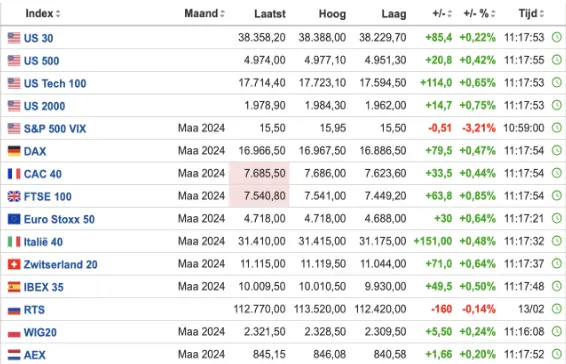The height and width of the screenshot is (364, 566).
Task: Click the Italian flag beside Italië 40
Action: click(14, 242)
